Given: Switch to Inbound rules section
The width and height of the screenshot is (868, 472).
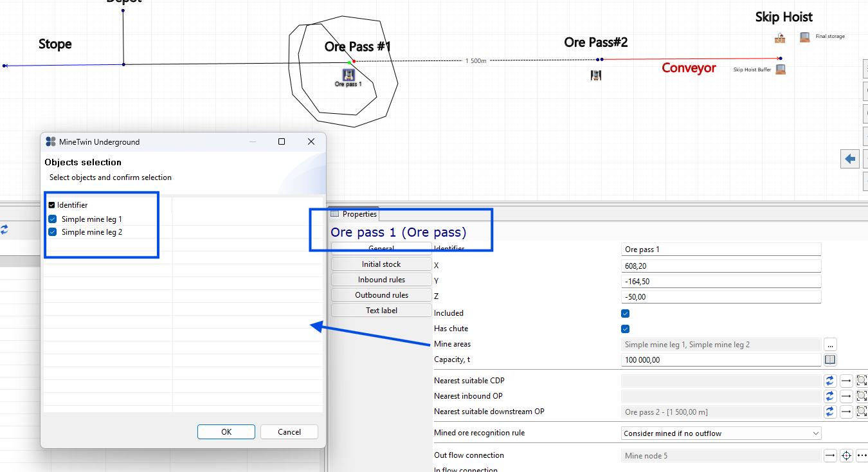Looking at the screenshot, I should [x=381, y=280].
